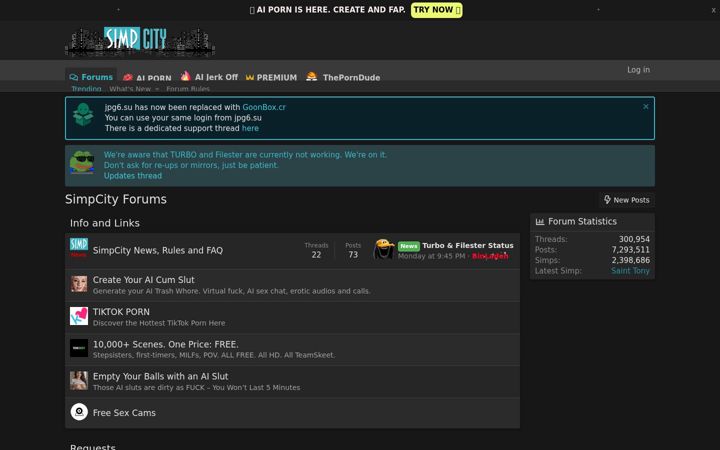Image resolution: width=720 pixels, height=450 pixels.
Task: Open the support thread 'here' link
Action: coord(250,128)
